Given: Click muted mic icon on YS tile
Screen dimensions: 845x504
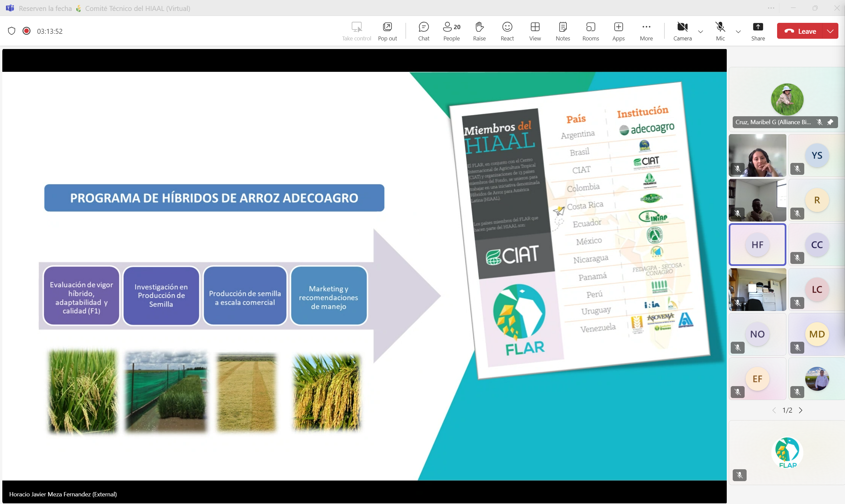Looking at the screenshot, I should tap(797, 169).
